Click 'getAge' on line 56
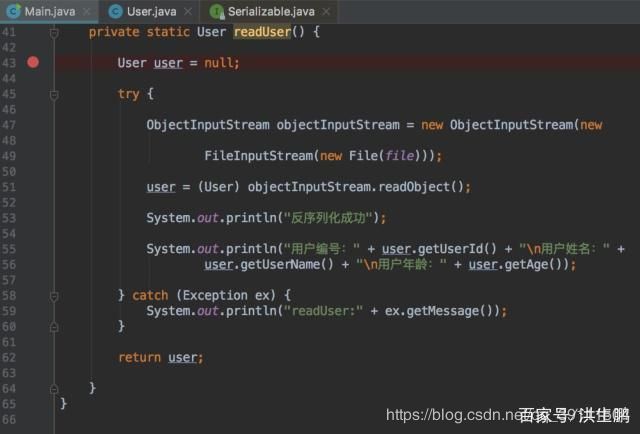This screenshot has width=640, height=434. pos(526,264)
